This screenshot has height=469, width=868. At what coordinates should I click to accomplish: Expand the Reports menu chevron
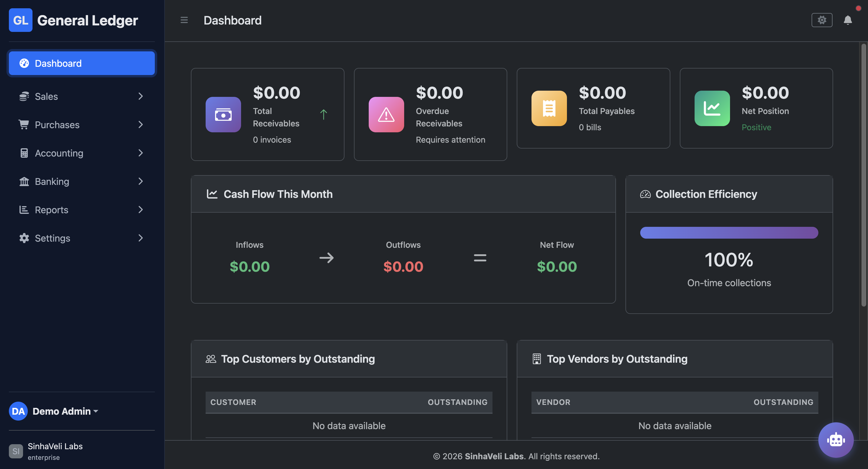(141, 210)
